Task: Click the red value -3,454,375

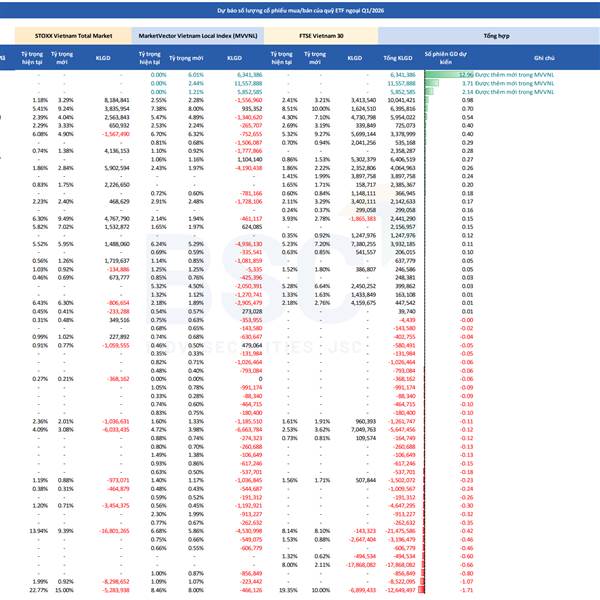Action: [x=116, y=505]
